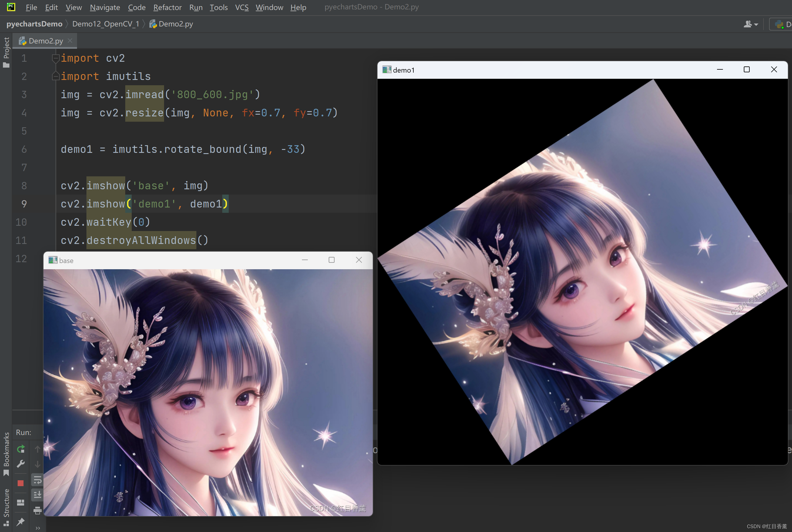Click the up arrow in Run toolbar
The width and height of the screenshot is (792, 532).
pos(37,449)
